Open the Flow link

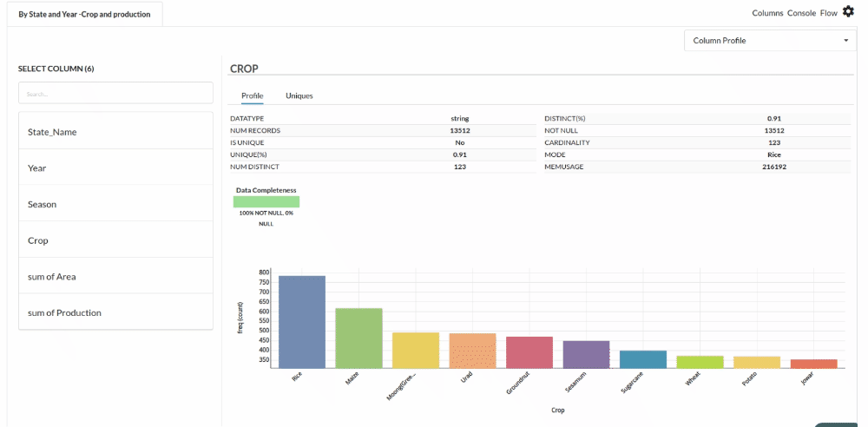tap(829, 13)
